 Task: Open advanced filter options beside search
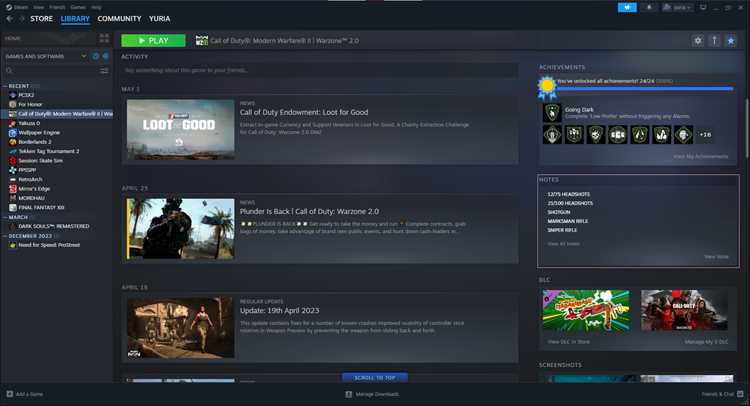[104, 71]
